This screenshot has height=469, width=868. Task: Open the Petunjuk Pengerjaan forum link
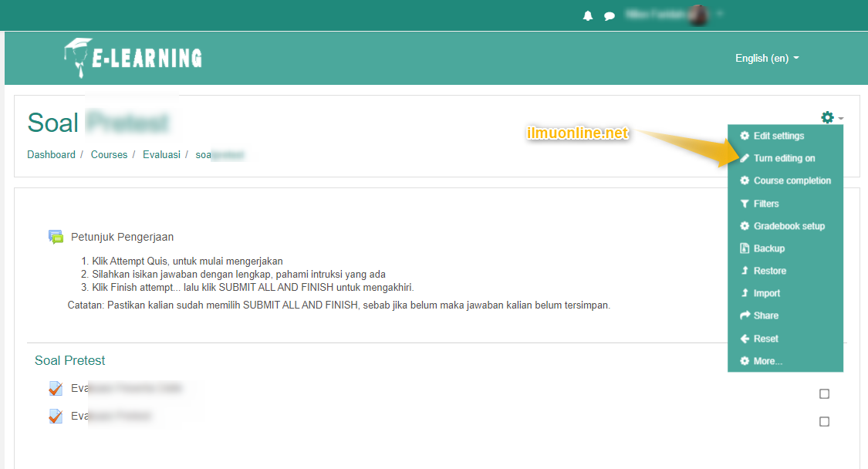pyautogui.click(x=122, y=237)
